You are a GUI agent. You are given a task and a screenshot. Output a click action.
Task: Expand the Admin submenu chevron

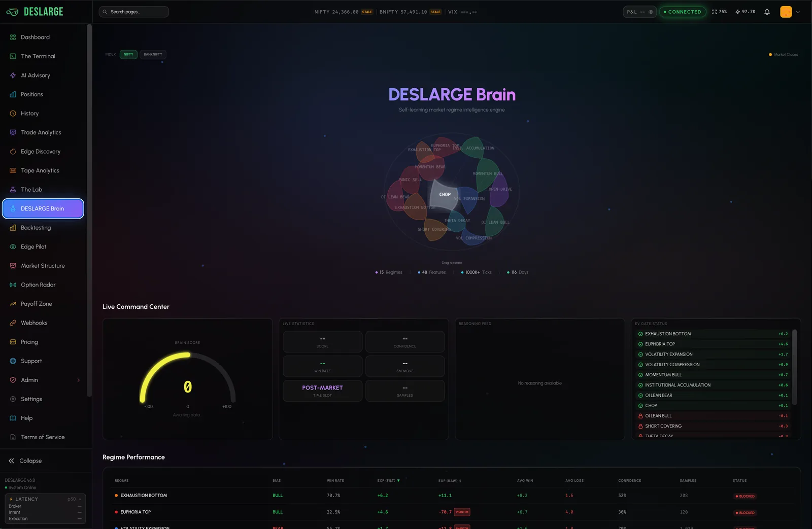coord(78,380)
